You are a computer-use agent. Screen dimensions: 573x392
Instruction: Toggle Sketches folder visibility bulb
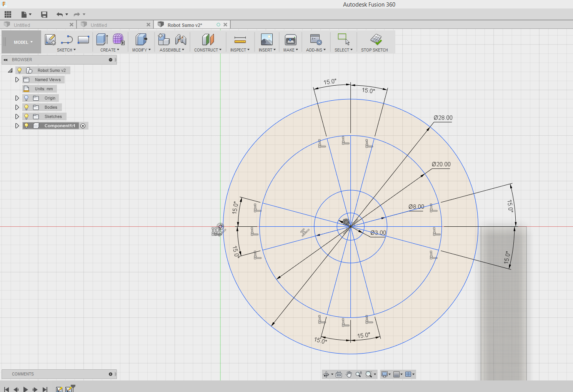(26, 116)
